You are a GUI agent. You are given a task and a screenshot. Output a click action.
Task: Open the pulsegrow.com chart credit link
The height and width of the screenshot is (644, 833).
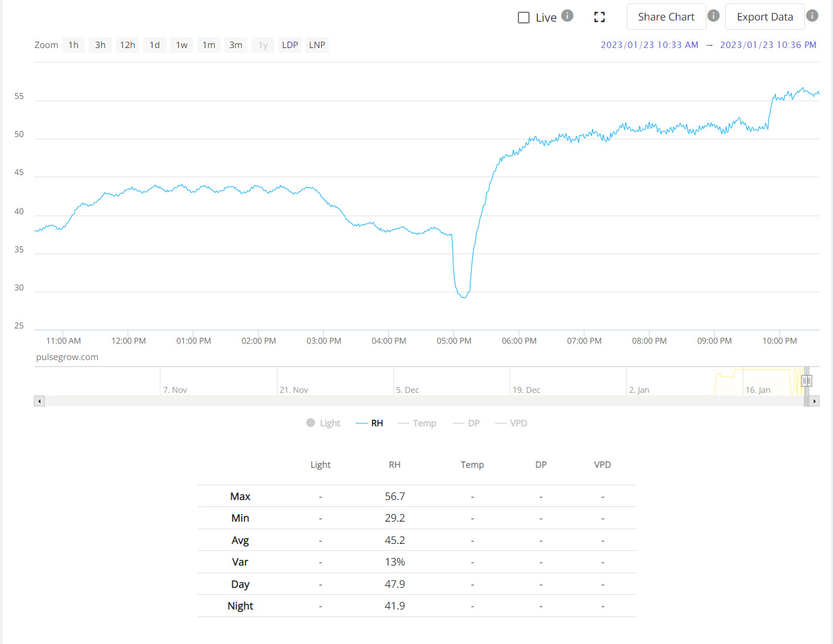point(67,357)
